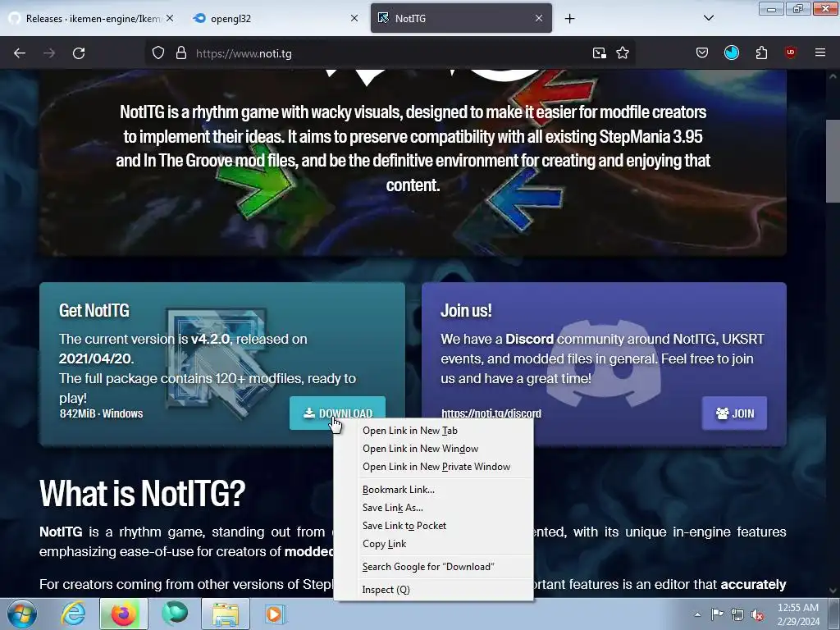This screenshot has width=840, height=630.
Task: Open the https://noti.tg/discord link
Action: pyautogui.click(x=491, y=413)
